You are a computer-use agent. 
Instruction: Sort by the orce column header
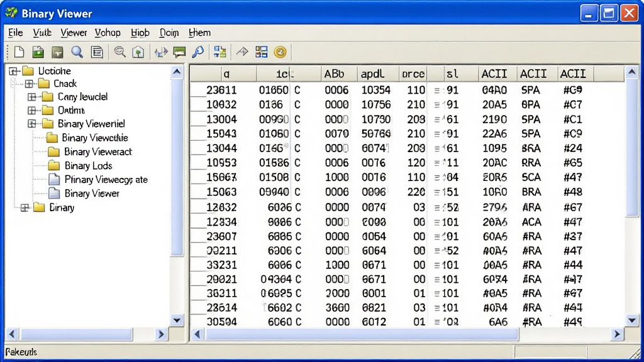click(413, 74)
